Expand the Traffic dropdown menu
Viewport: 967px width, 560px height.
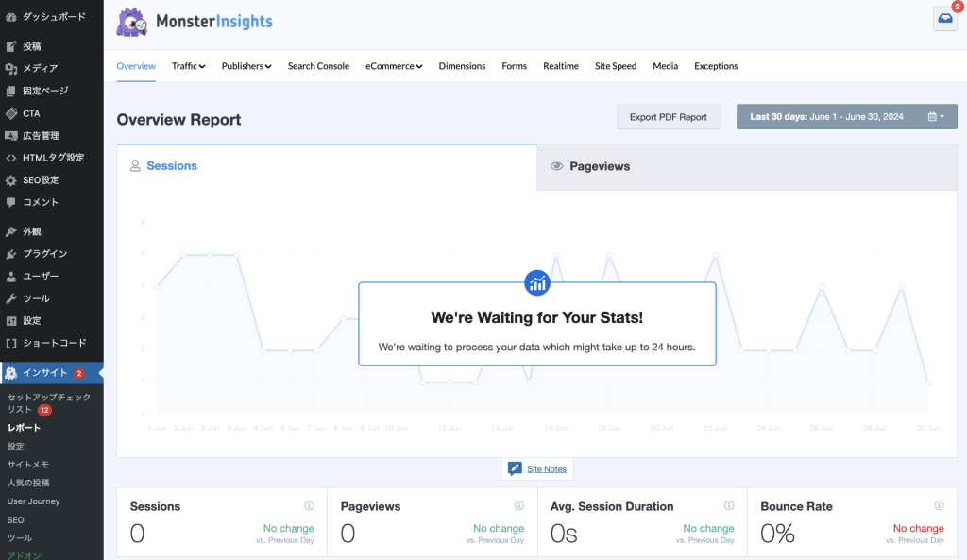[188, 66]
